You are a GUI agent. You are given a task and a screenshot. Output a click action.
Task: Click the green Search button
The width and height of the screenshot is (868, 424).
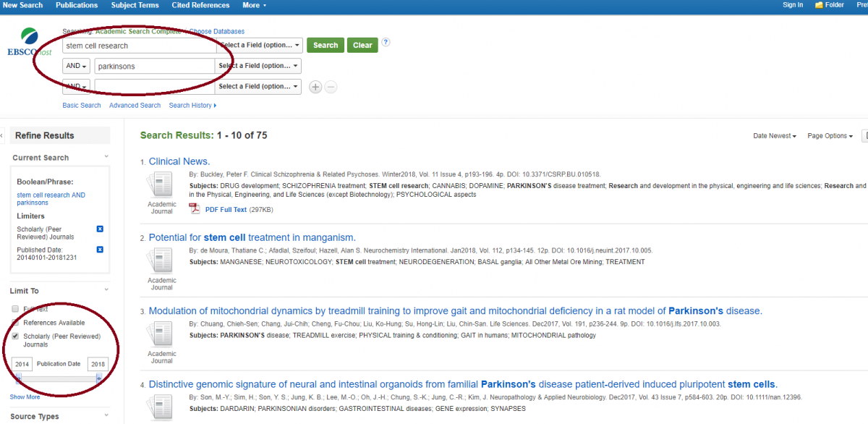[325, 46]
